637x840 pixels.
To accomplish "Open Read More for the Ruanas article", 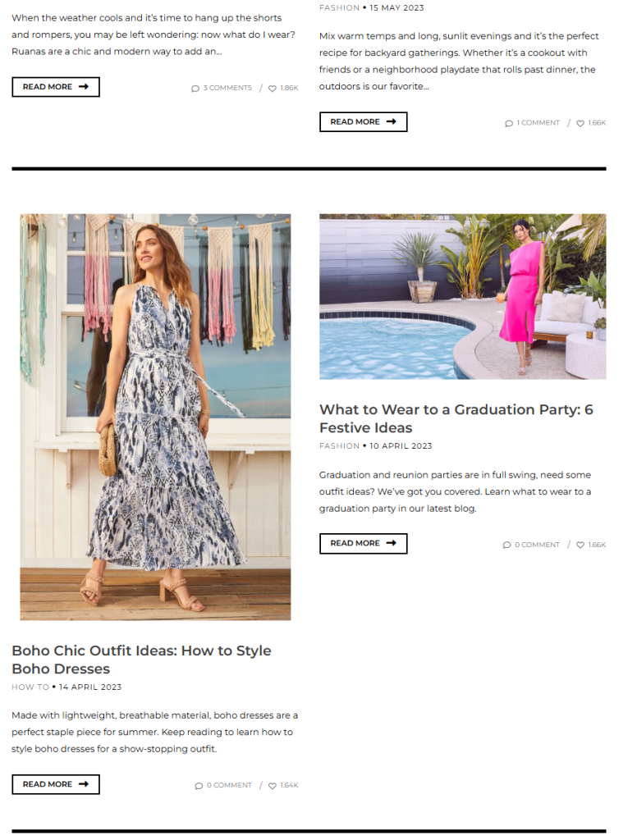I will point(56,87).
